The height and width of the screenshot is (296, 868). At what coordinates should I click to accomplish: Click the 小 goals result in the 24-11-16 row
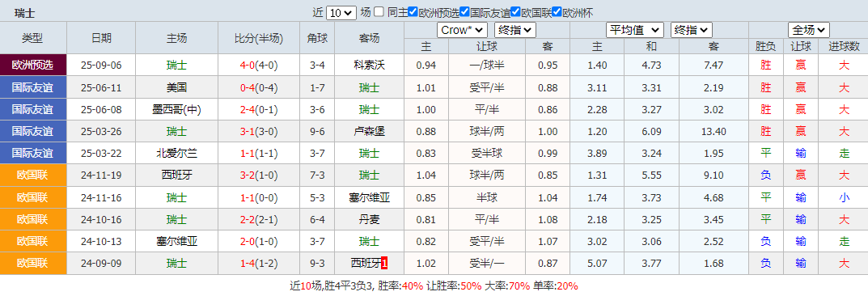click(x=844, y=197)
